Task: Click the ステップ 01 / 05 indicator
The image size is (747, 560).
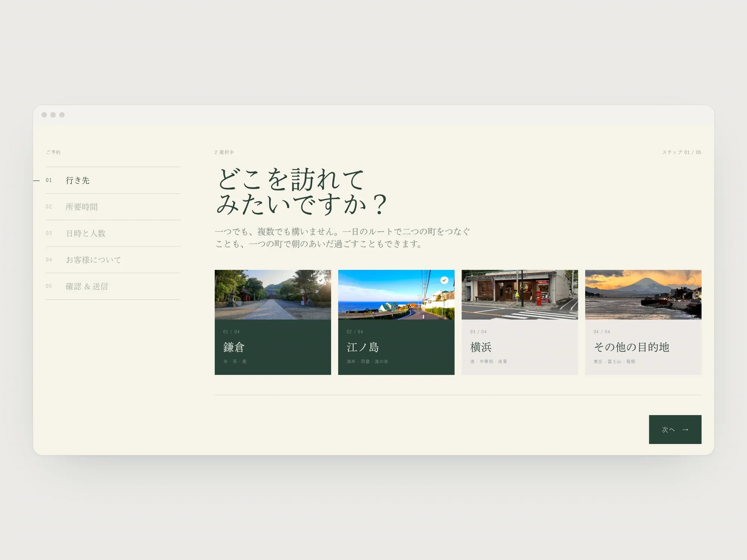Action: point(682,152)
